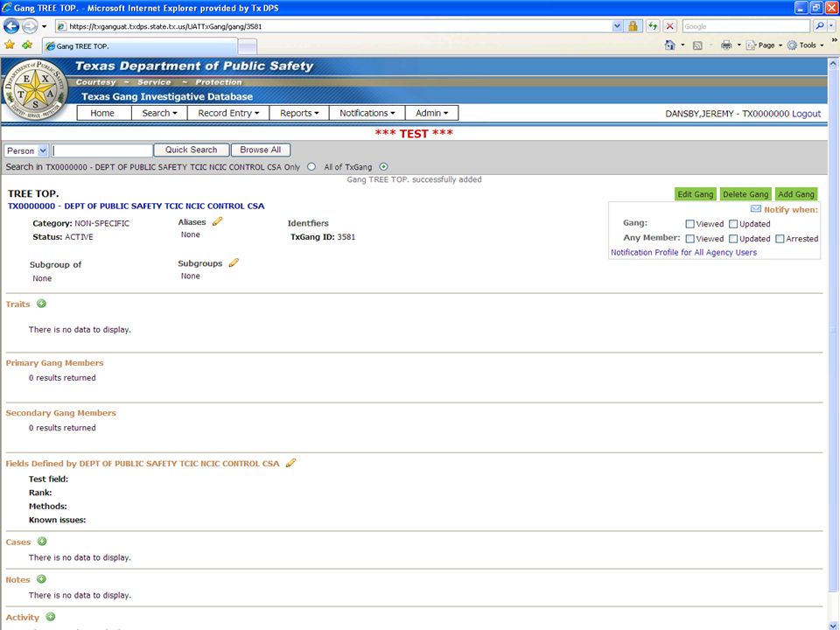Check Any Member Updated checkbox
The width and height of the screenshot is (840, 630).
pyautogui.click(x=733, y=238)
